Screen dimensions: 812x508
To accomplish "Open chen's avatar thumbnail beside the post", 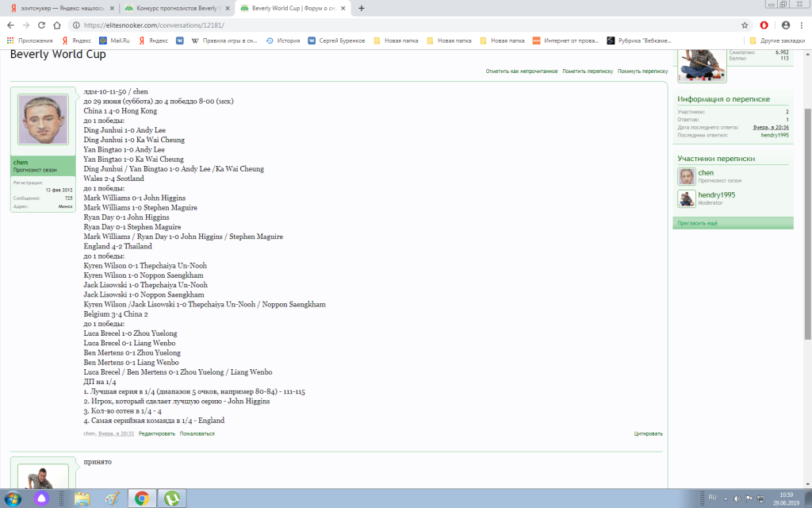I will pos(42,120).
